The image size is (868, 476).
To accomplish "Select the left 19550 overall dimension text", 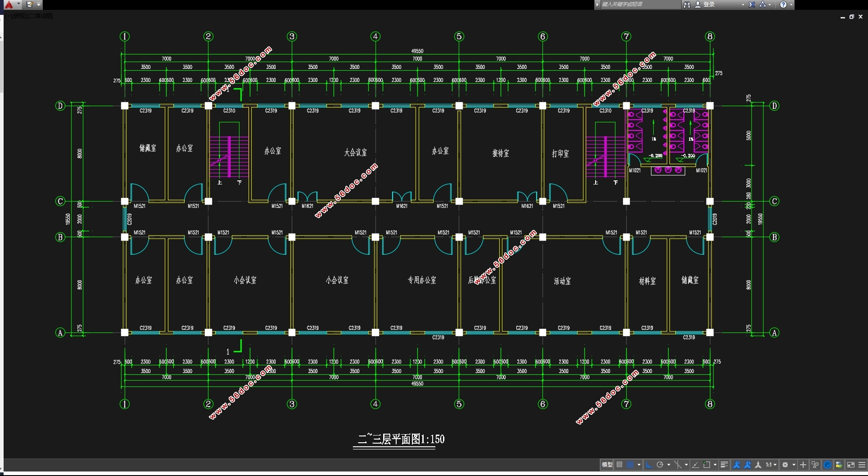I will click(68, 219).
